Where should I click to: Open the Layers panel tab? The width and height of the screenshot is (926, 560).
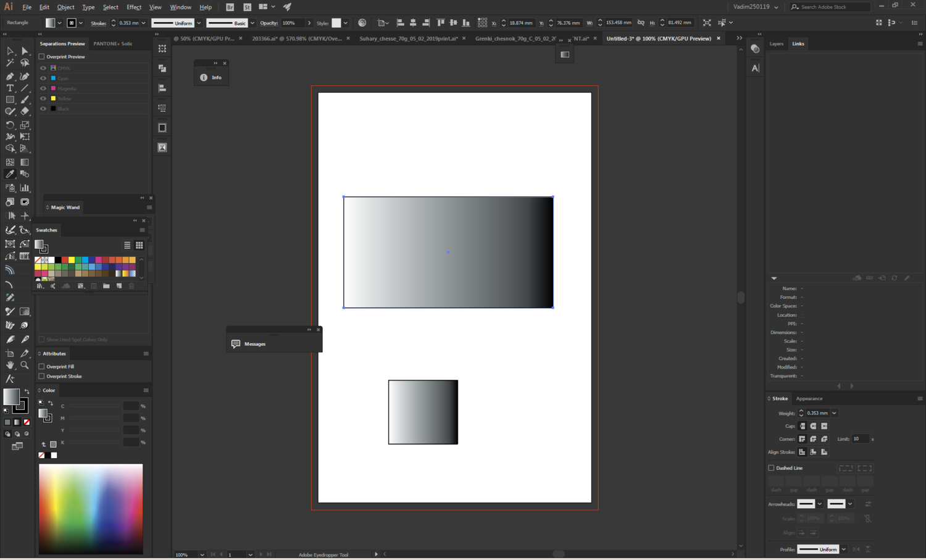click(x=776, y=44)
